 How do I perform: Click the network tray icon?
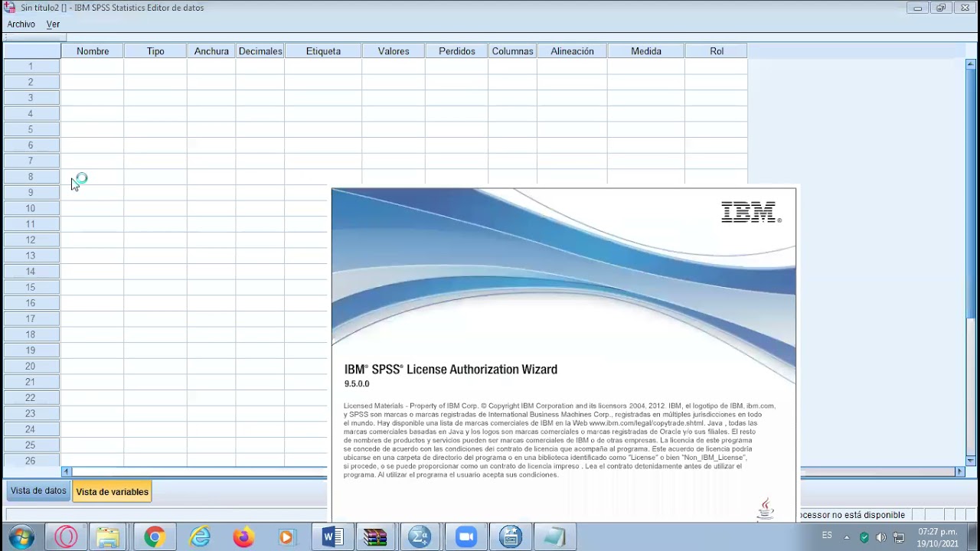tap(899, 537)
